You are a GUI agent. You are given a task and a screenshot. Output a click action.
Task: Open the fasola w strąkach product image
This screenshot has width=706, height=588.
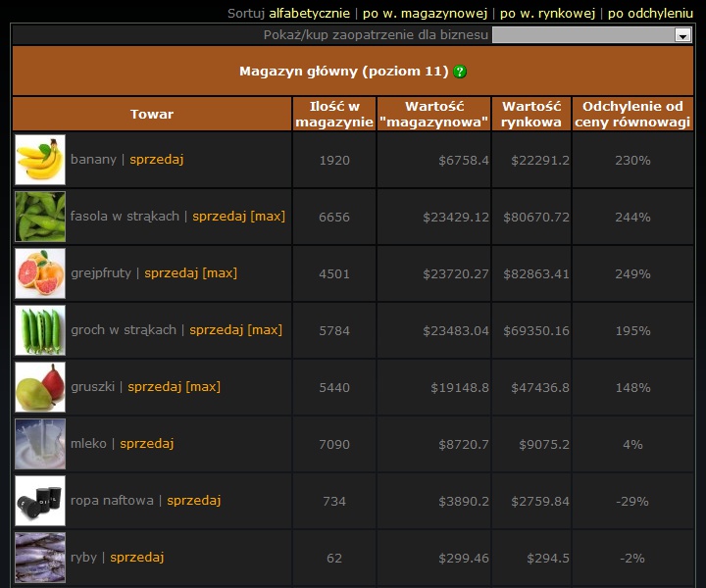40,217
